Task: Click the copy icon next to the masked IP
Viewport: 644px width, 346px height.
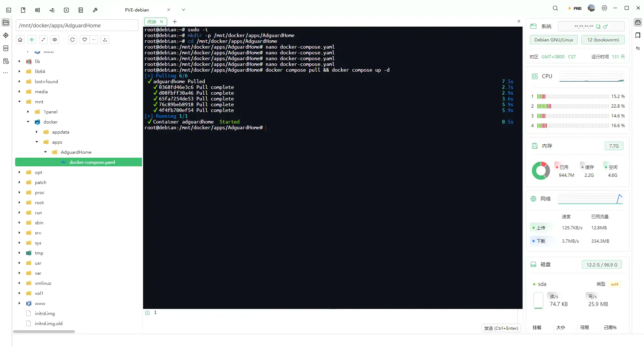Action: [x=598, y=26]
